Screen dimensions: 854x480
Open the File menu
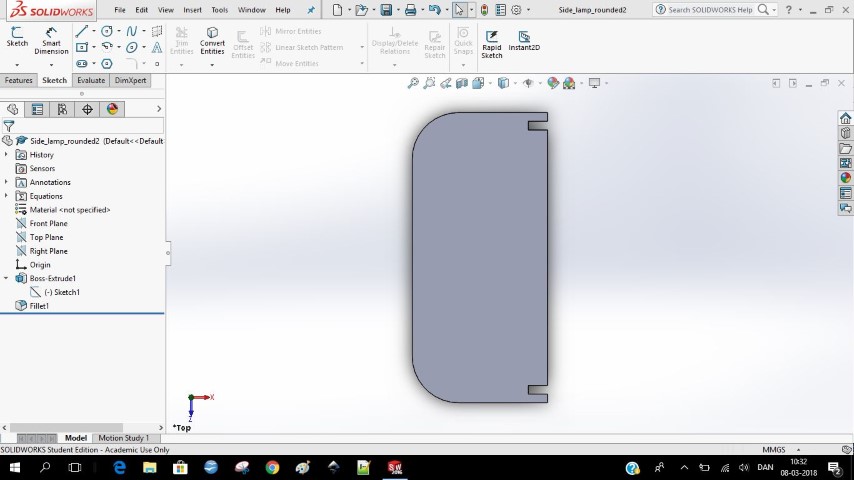pos(120,10)
